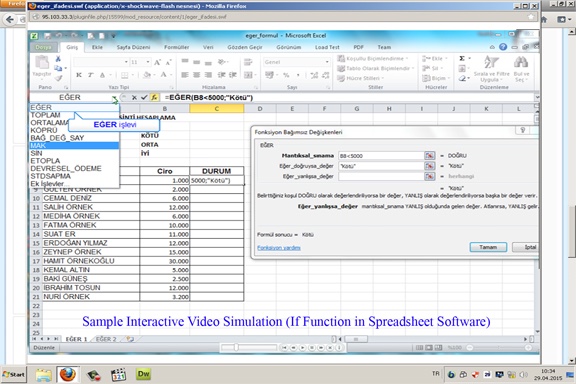The width and height of the screenshot is (576, 384).
Task: Click the formula bar cancel X icon
Action: click(x=134, y=98)
